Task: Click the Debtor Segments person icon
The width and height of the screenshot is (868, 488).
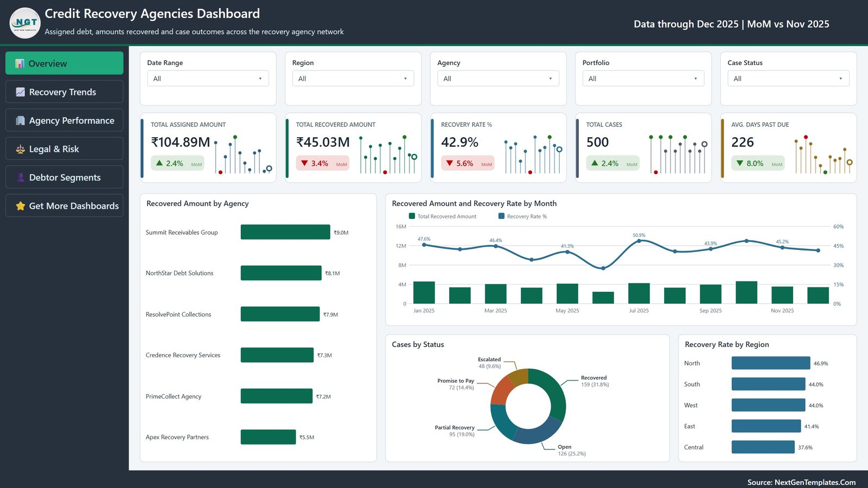Action: [20, 177]
